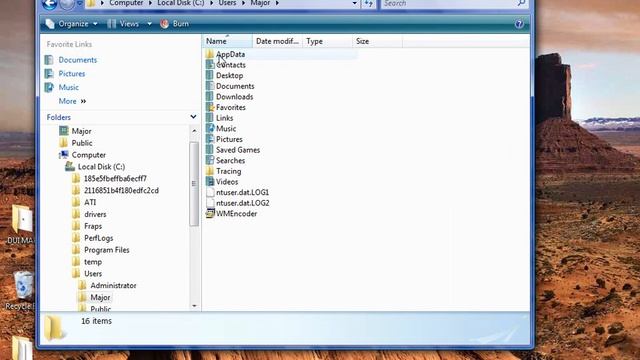Select the AppData folder icon

click(x=210, y=54)
